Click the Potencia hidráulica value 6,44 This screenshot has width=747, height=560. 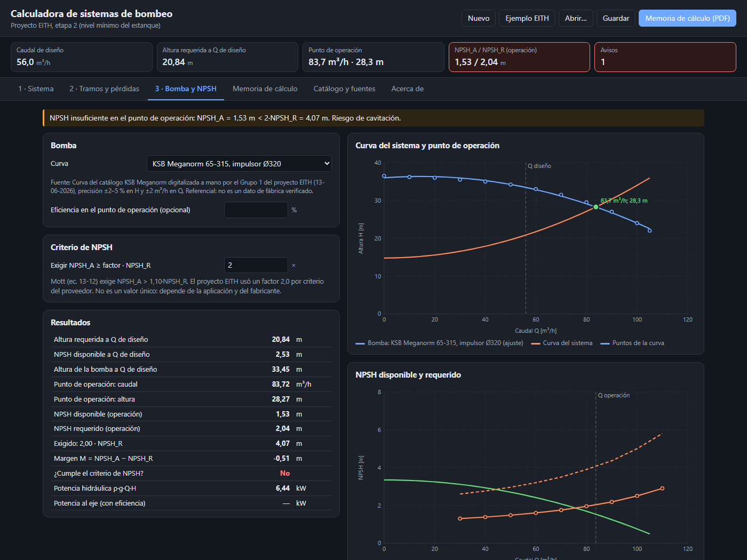coord(283,488)
